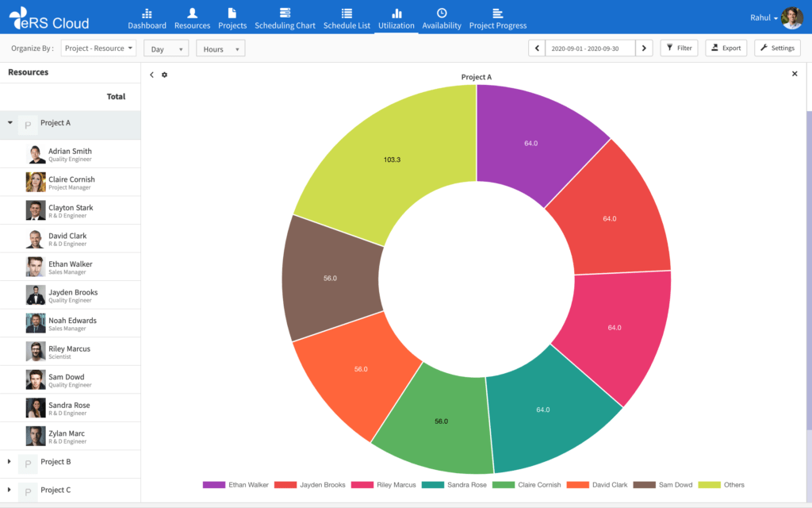Close the Project A chart
812x508 pixels.
[x=795, y=74]
